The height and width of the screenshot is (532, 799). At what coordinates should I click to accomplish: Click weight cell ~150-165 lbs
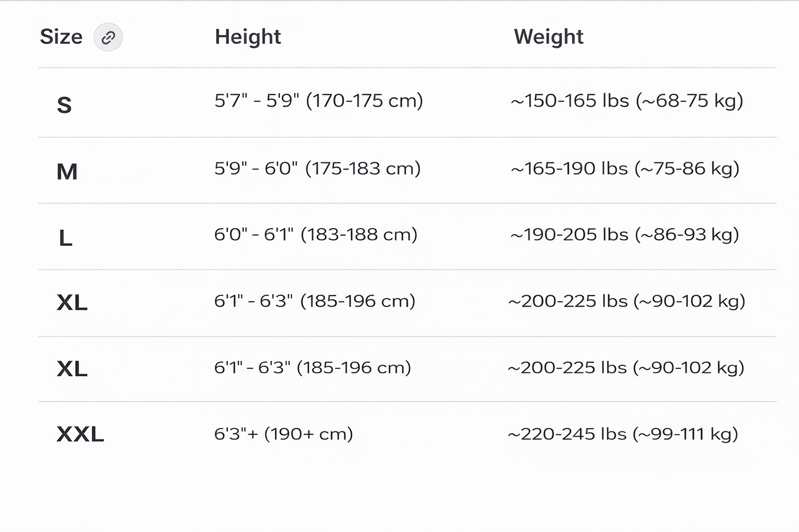(x=626, y=101)
